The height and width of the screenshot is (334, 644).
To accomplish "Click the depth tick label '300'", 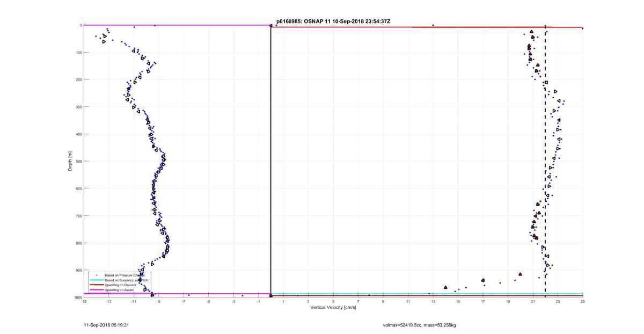I will coord(78,107).
